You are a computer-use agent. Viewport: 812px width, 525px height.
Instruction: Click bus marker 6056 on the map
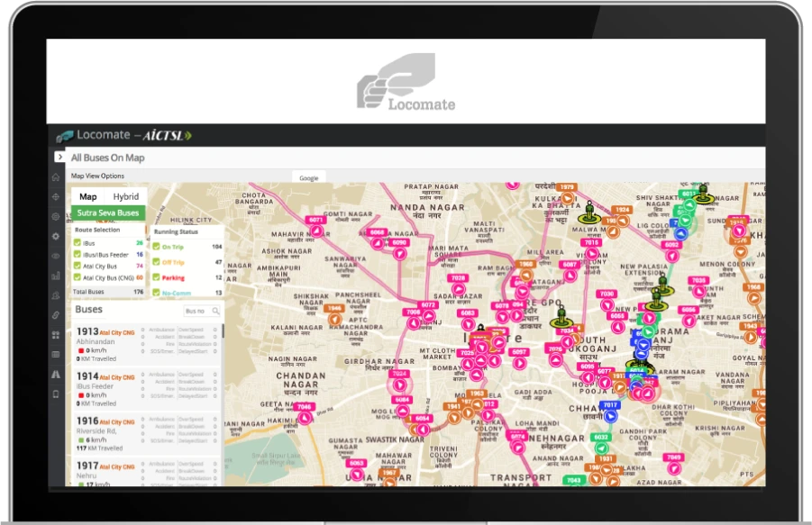(689, 315)
